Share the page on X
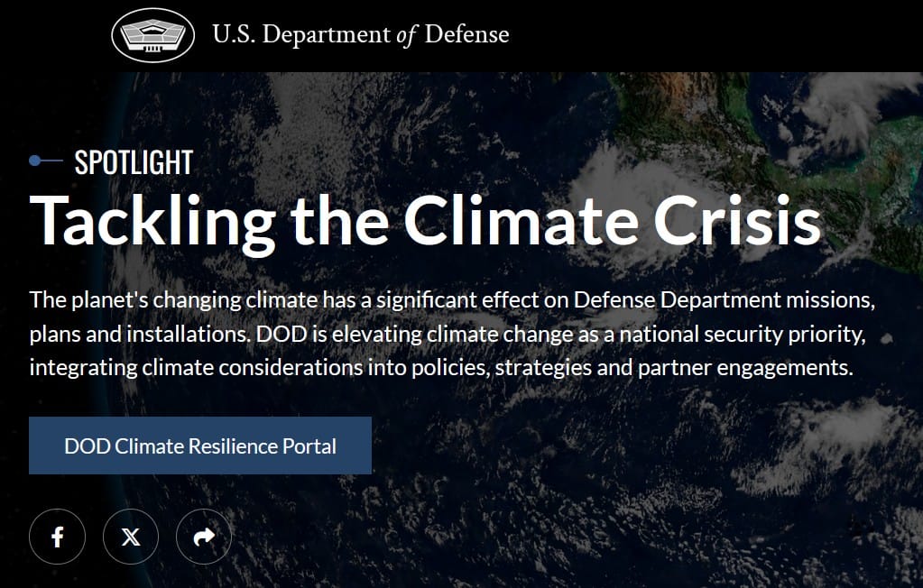This screenshot has height=588, width=923. [x=131, y=537]
